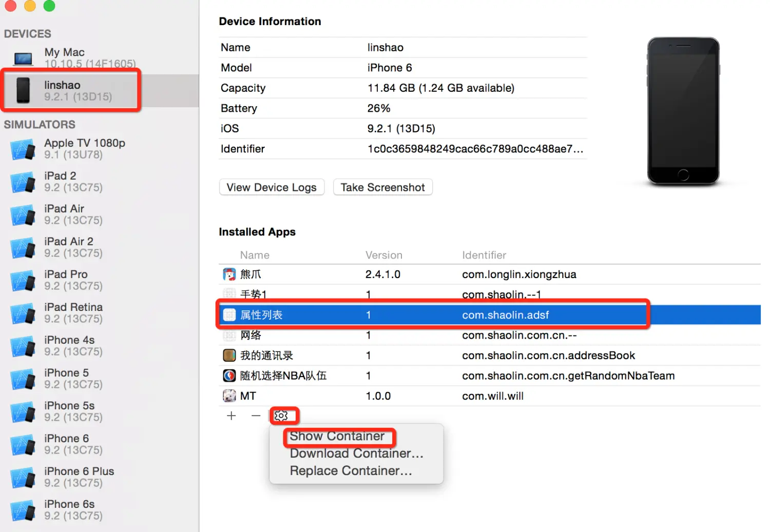Click the 熊爪 app icon
The height and width of the screenshot is (532, 770).
pos(229,274)
